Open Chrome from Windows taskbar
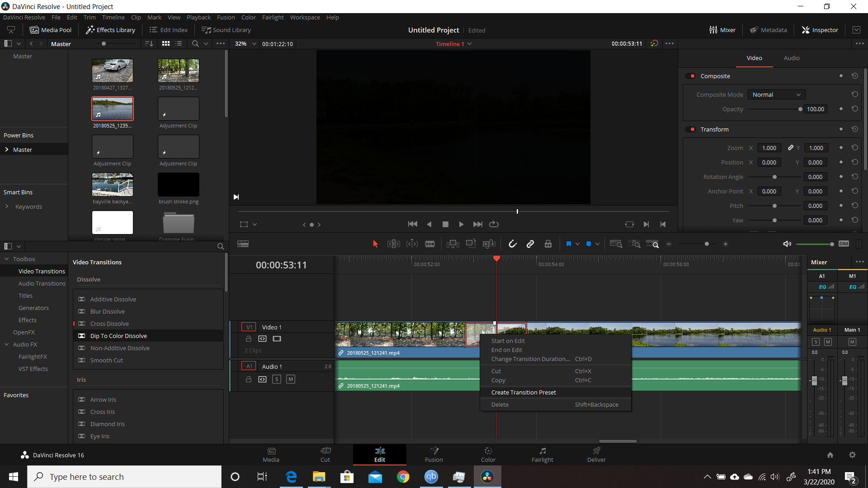 [403, 477]
